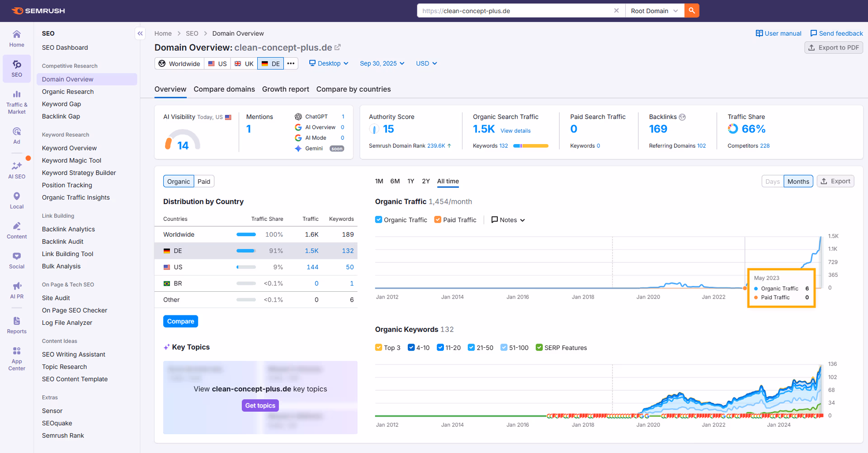Expand the USD currency dropdown
This screenshot has width=868, height=453.
pos(425,63)
